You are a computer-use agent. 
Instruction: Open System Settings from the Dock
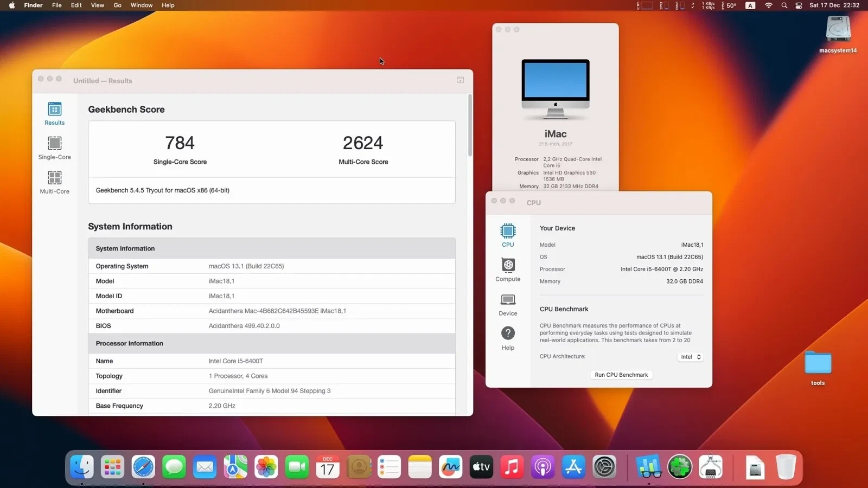604,466
